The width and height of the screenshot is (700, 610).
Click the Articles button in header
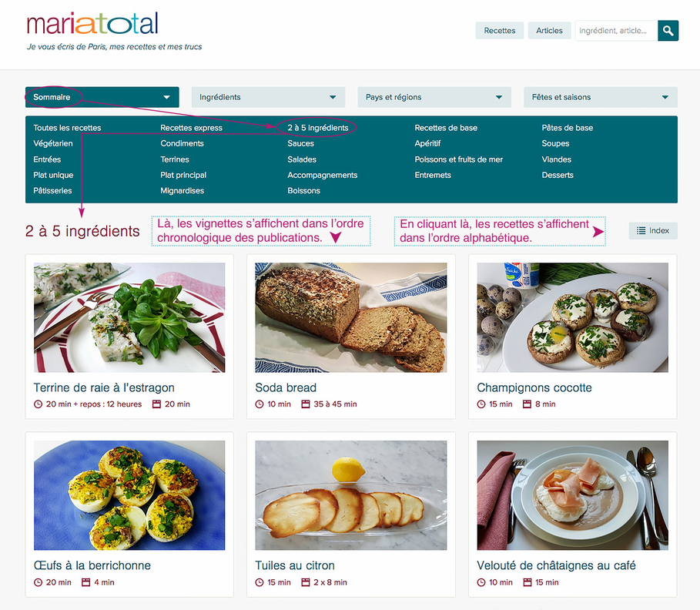pyautogui.click(x=549, y=30)
